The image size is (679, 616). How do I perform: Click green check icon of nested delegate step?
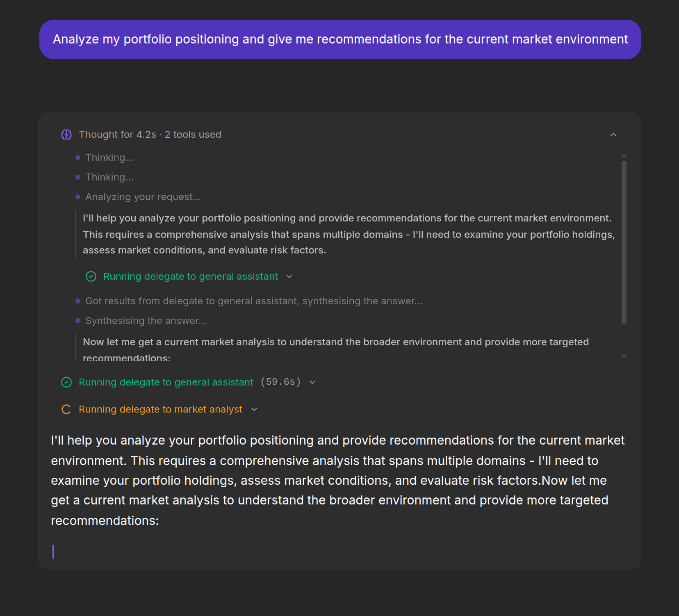click(x=91, y=276)
